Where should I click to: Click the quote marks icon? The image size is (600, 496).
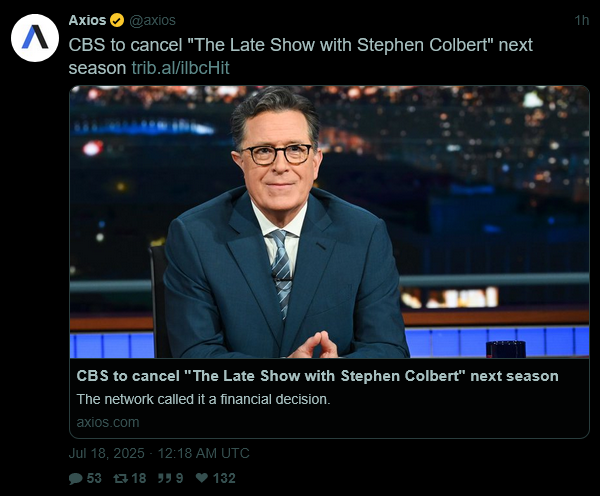165,478
